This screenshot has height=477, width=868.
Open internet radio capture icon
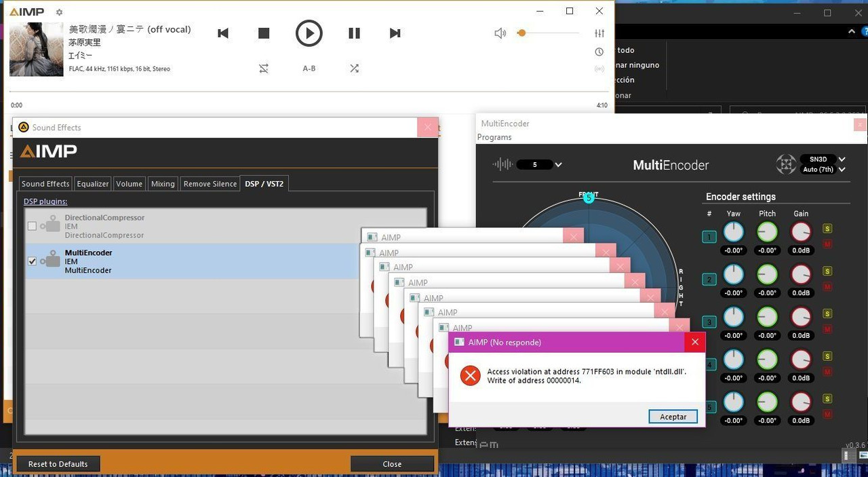(599, 69)
